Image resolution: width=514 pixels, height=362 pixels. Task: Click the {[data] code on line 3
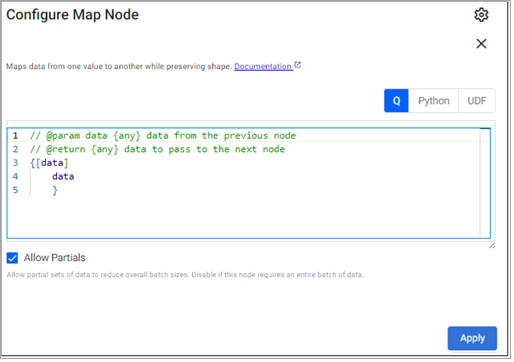coord(49,163)
